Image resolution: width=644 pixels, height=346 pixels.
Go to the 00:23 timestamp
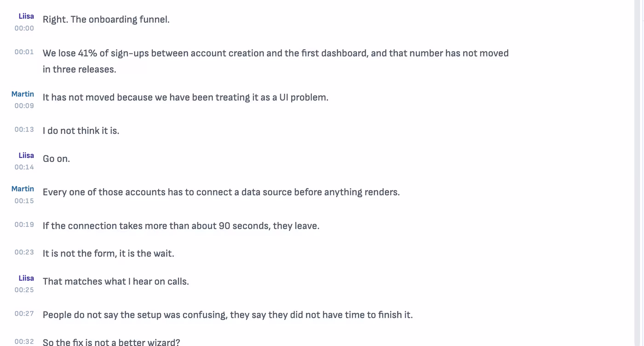[24, 252]
